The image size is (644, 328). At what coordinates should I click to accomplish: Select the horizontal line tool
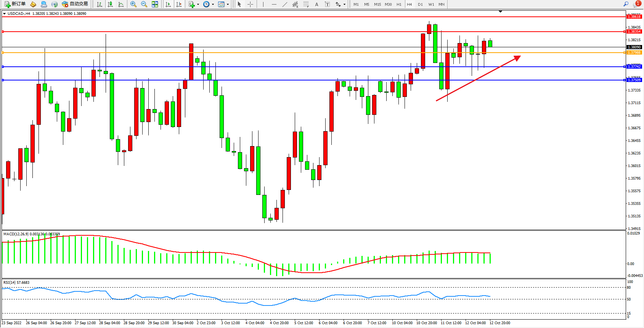point(274,4)
